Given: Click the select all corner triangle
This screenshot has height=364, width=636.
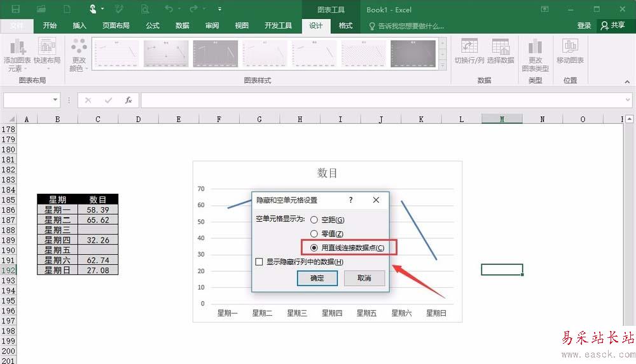Looking at the screenshot, I should [11, 119].
